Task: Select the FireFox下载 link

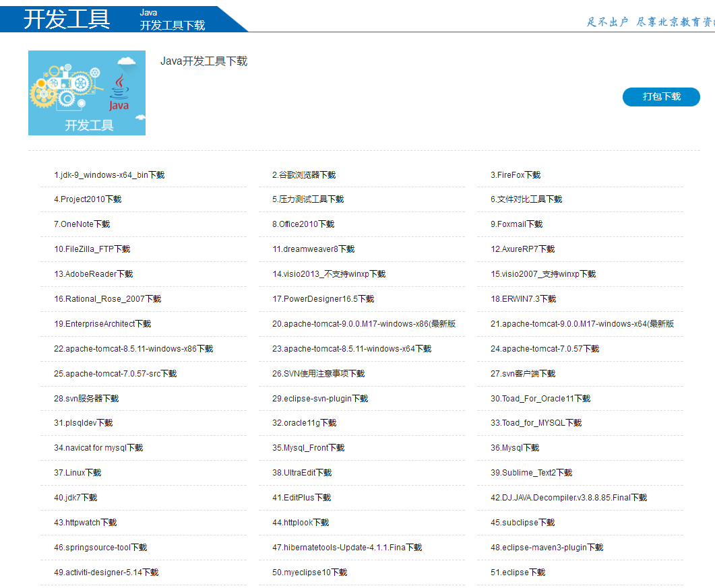Action: click(x=516, y=175)
